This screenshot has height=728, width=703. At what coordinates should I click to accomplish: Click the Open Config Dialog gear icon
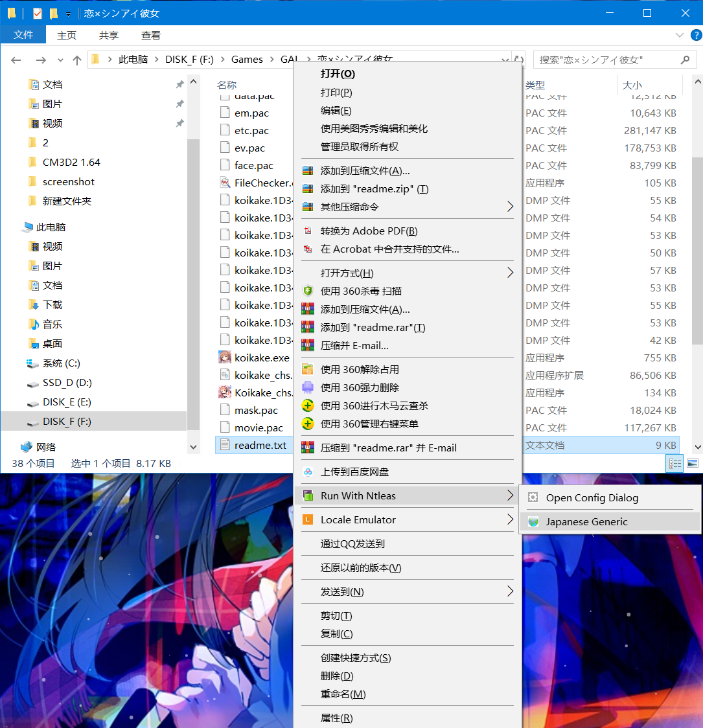(x=533, y=497)
